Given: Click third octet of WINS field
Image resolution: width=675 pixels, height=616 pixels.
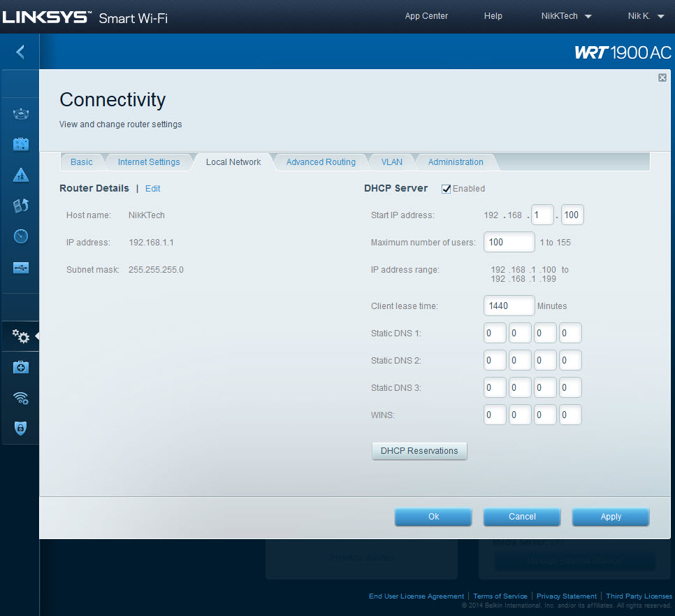Looking at the screenshot, I should (545, 415).
